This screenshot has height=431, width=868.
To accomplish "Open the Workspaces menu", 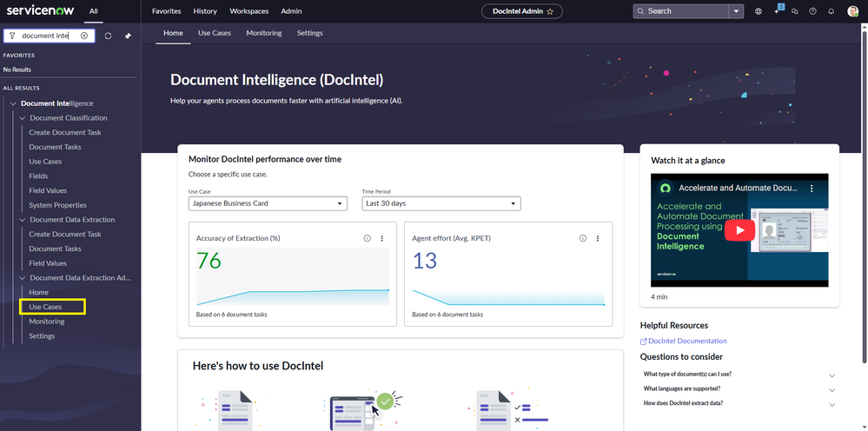I will [x=249, y=11].
